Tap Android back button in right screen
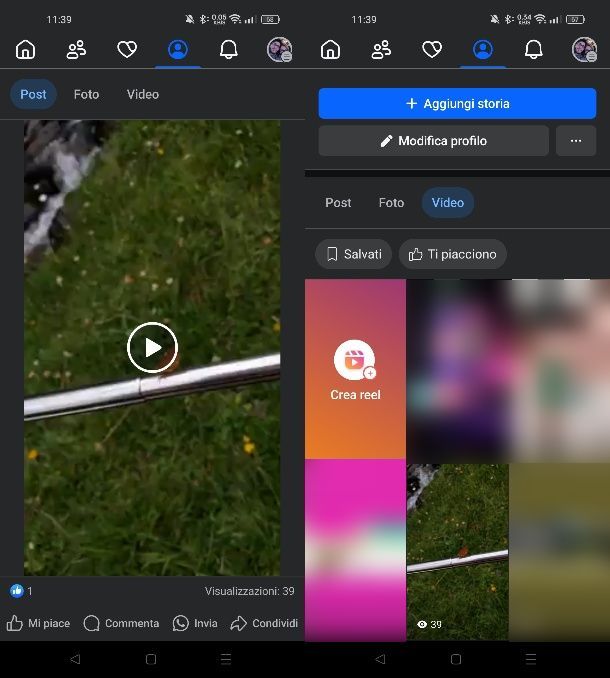610x678 pixels. click(x=380, y=659)
